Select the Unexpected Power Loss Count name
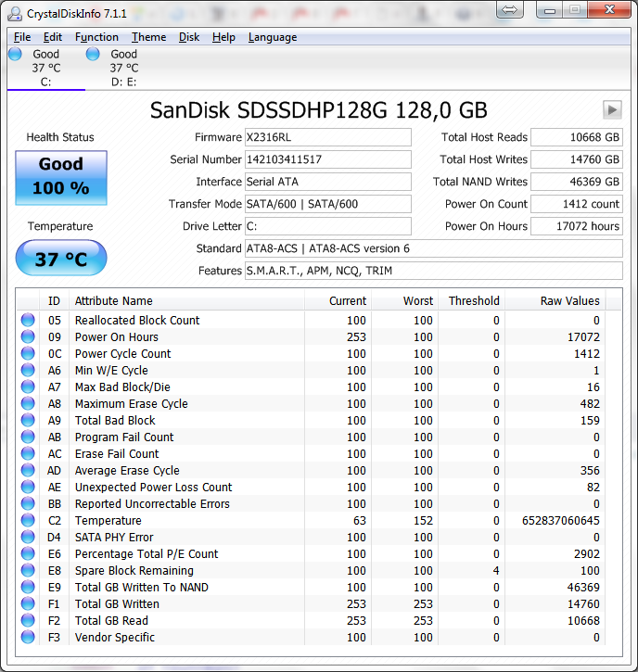 [153, 488]
